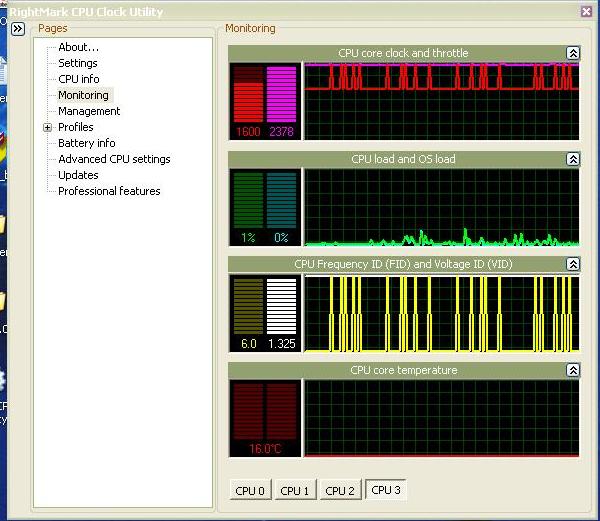Open the Battery info page
The height and width of the screenshot is (521, 600).
[x=87, y=143]
